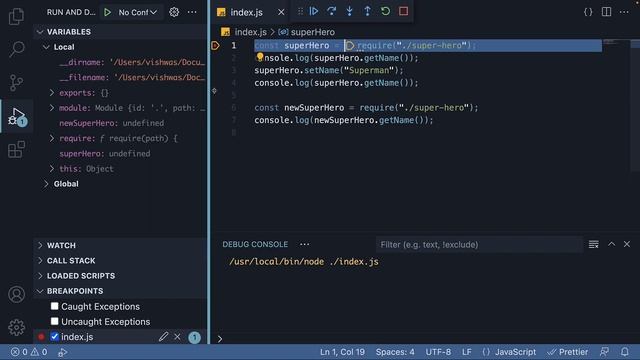The image size is (640, 360).
Task: Click the debug status bar icon
Action: point(62,352)
